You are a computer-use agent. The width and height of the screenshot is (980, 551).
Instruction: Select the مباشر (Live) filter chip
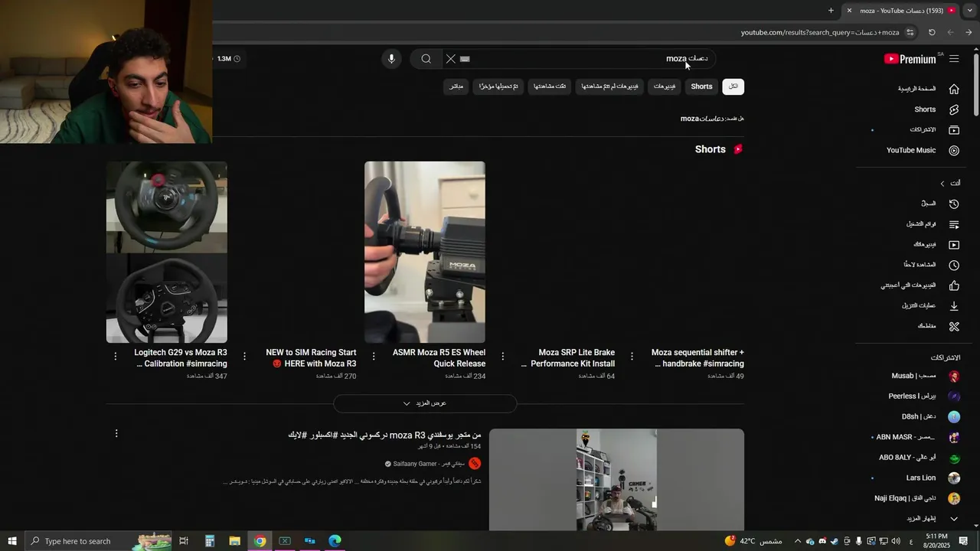[456, 86]
